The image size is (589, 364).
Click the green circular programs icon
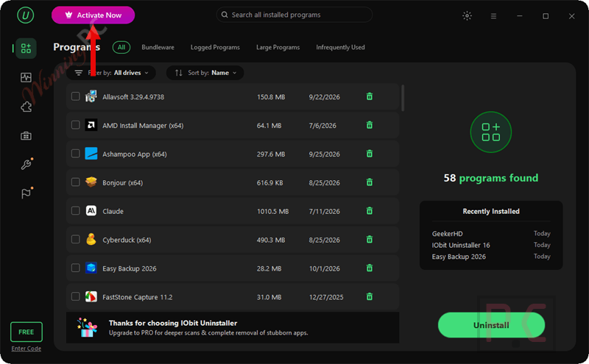tap(491, 132)
